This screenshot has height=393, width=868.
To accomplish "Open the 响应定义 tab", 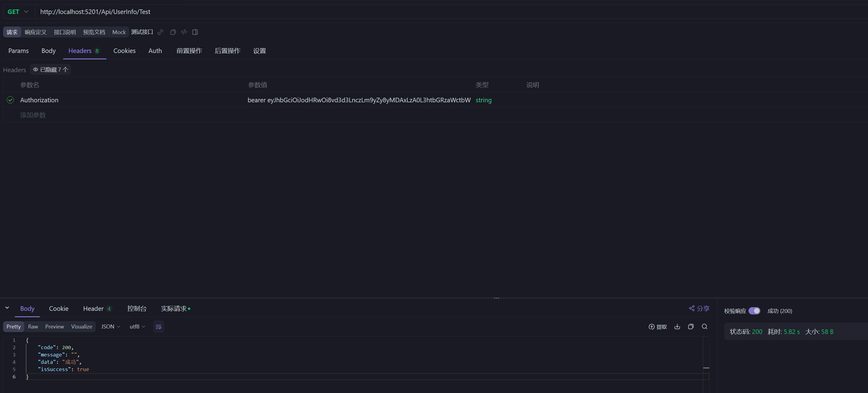I will 36,32.
